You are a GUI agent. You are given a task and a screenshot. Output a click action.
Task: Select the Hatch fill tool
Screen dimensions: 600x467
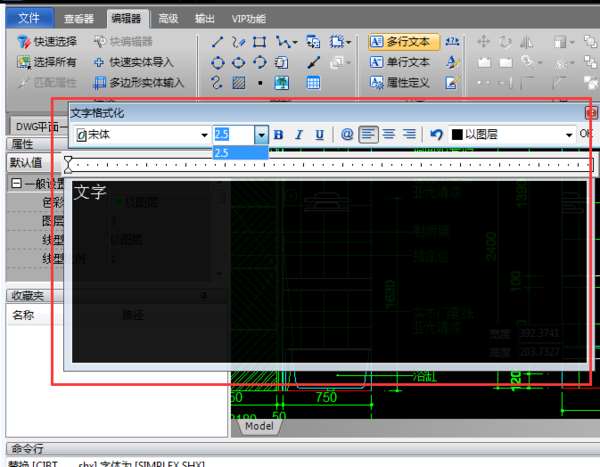pos(239,82)
